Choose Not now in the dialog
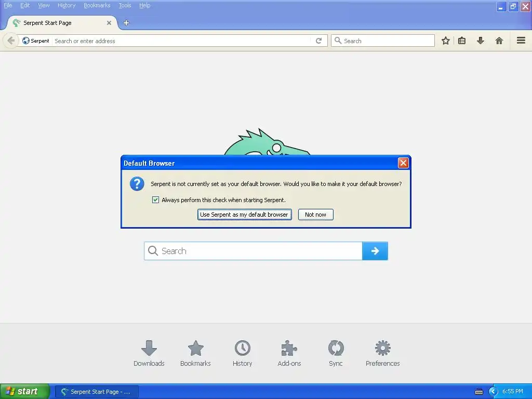532x399 pixels. pyautogui.click(x=315, y=215)
